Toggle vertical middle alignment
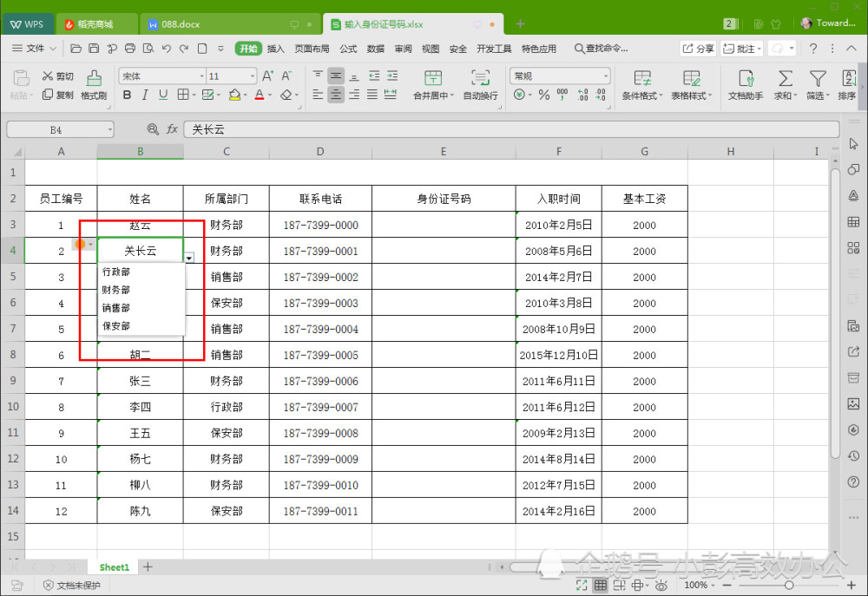This screenshot has width=868, height=596. [335, 75]
